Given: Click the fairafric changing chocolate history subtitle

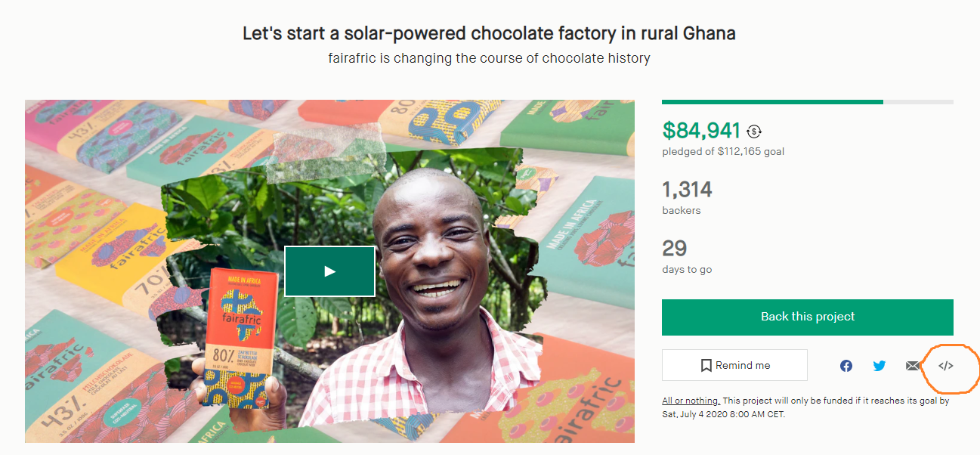Looking at the screenshot, I should click(x=489, y=58).
